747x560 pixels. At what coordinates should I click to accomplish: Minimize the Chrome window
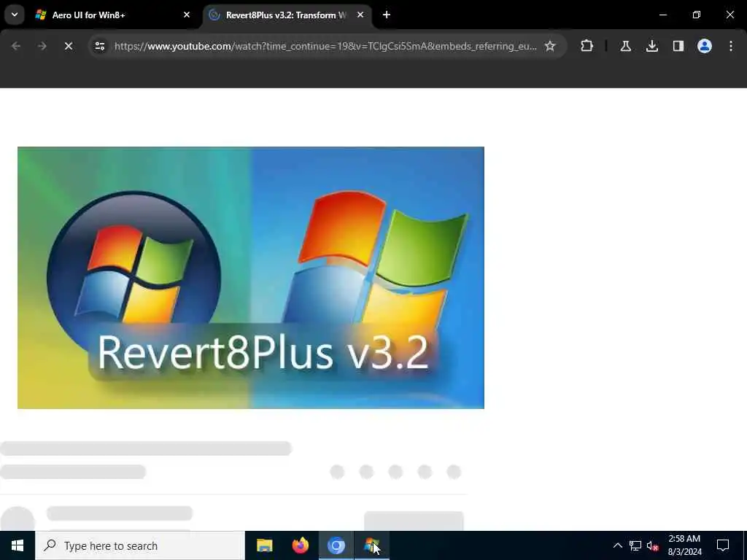pos(662,15)
